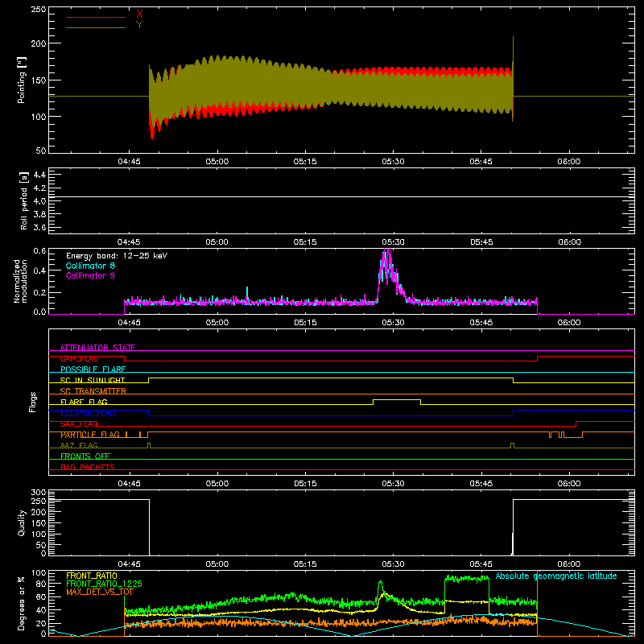Click the AAZ_FLAG label
This screenshot has width=644, height=644.
click(79, 445)
